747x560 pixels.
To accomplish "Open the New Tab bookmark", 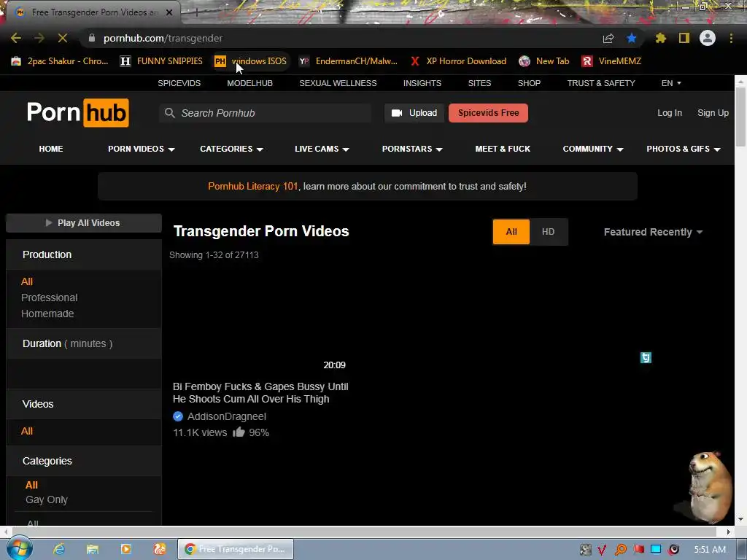I will pyautogui.click(x=544, y=61).
